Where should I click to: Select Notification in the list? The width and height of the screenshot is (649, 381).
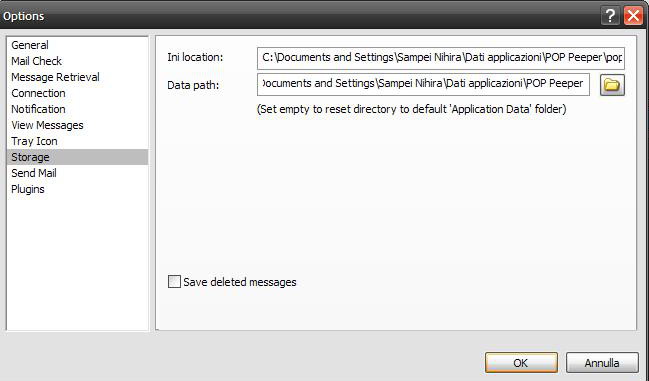77,109
